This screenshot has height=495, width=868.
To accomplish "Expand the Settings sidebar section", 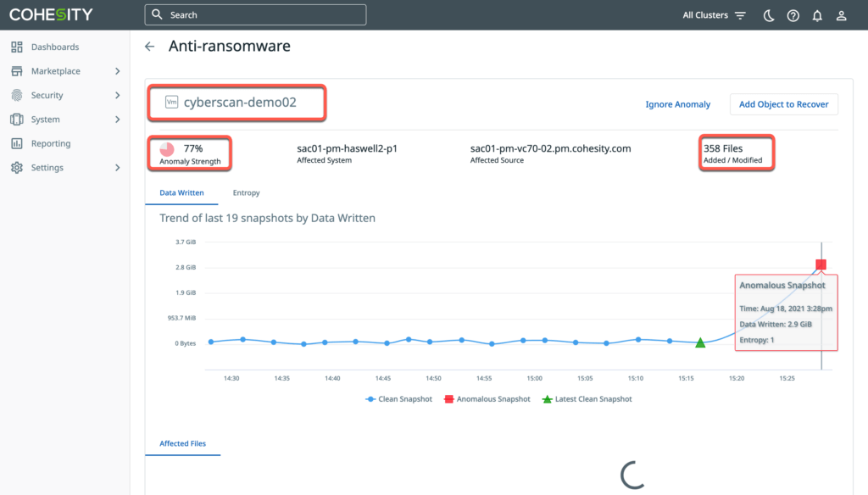I will click(x=117, y=168).
